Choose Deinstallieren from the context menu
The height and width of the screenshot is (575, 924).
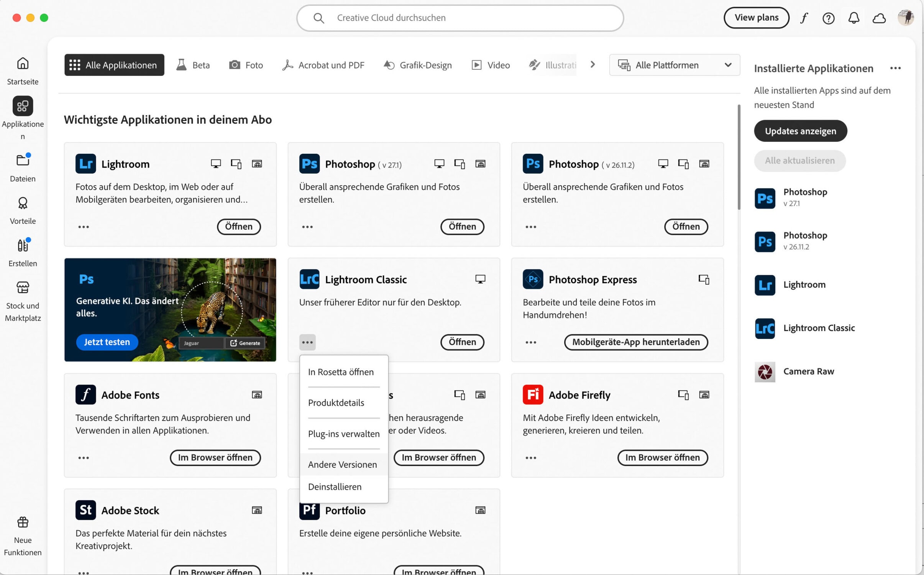(x=335, y=487)
